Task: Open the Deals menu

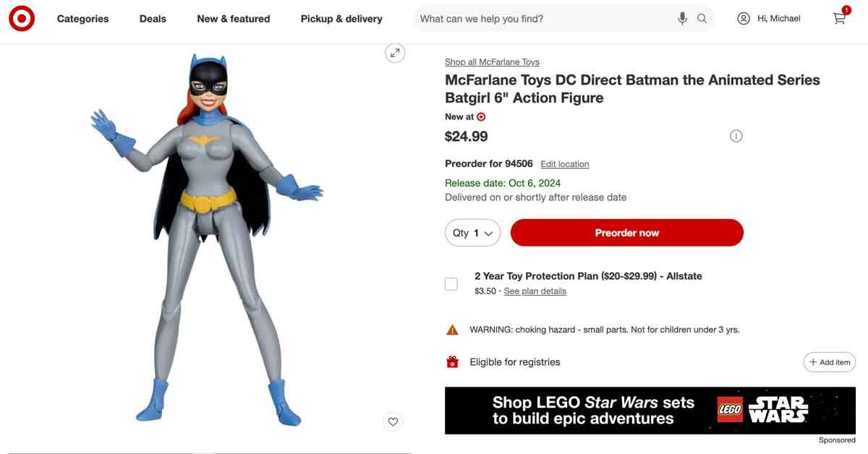Action: 153,19
